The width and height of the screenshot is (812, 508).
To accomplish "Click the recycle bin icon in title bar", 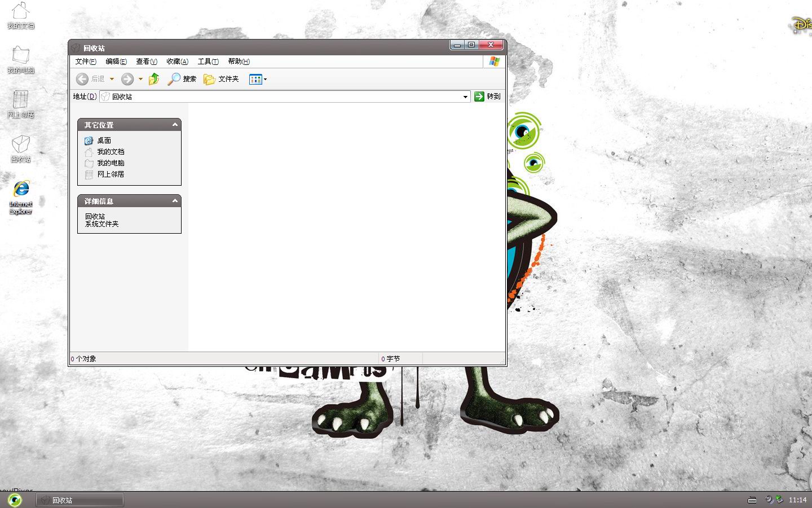I will [x=76, y=48].
